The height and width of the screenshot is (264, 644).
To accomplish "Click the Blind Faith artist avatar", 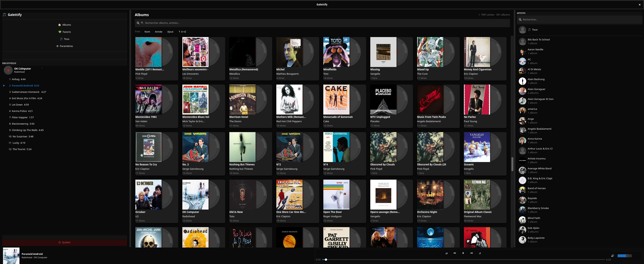I will [522, 220].
